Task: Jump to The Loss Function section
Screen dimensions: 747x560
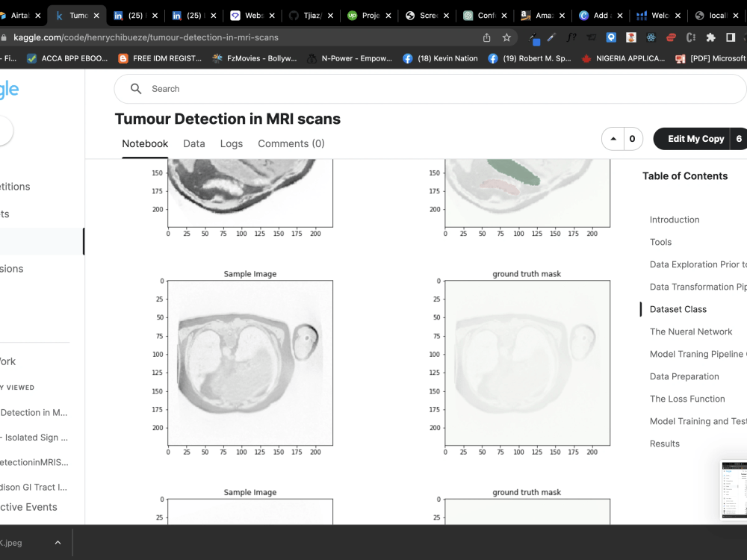Action: click(687, 399)
